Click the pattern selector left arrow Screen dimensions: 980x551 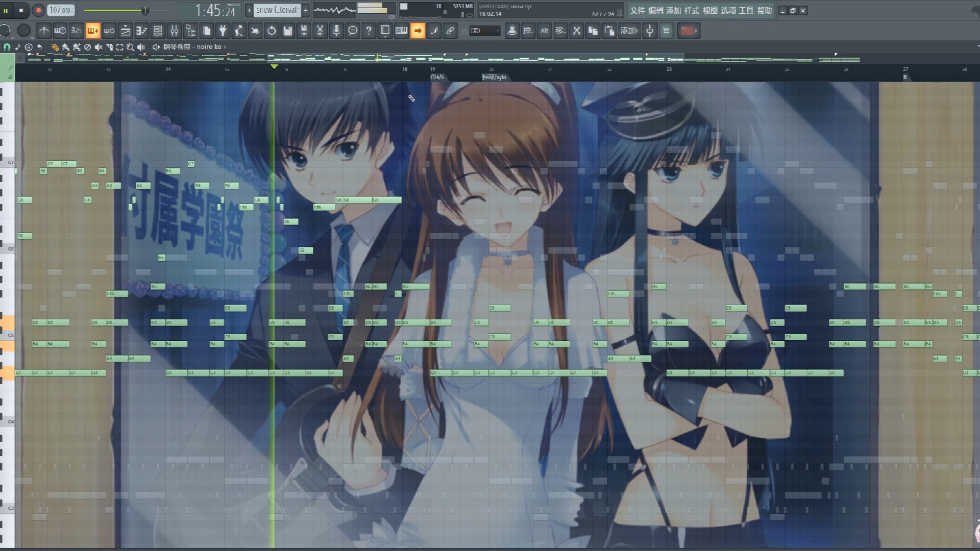pyautogui.click(x=249, y=10)
